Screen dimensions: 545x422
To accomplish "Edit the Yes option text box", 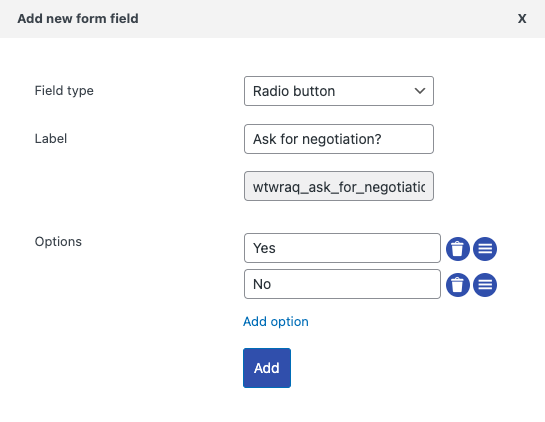I will [x=342, y=248].
